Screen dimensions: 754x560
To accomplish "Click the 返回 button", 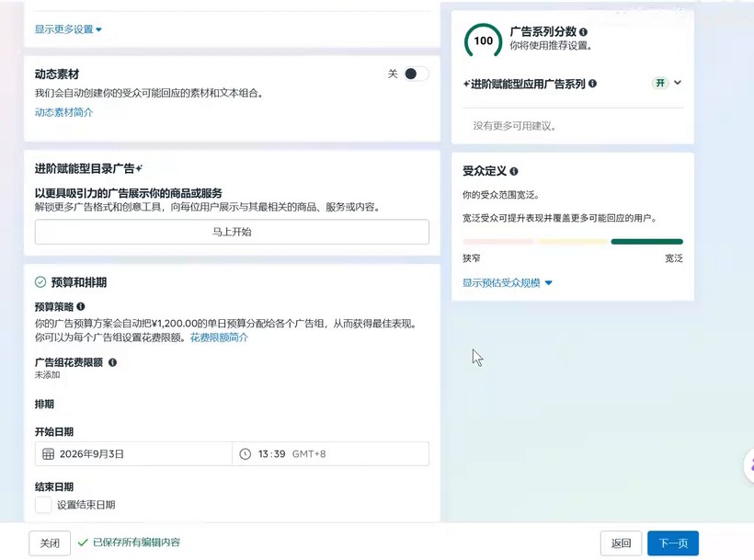I will click(x=621, y=543).
